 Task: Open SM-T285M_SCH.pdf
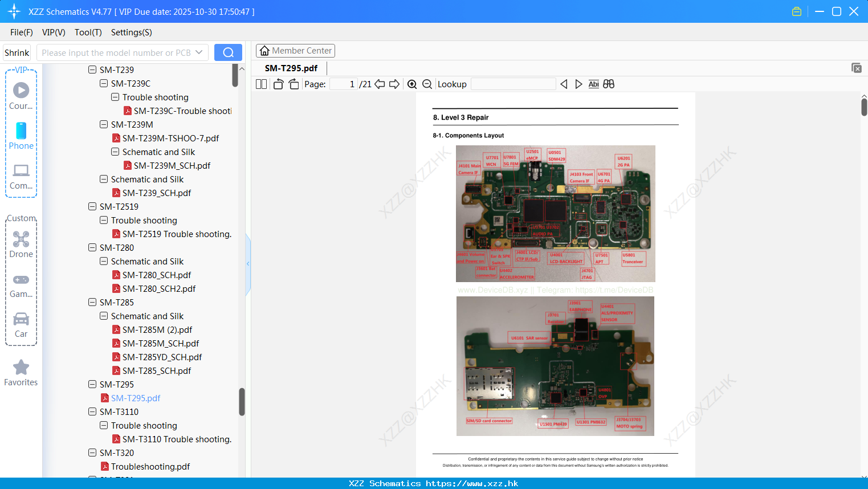tap(161, 343)
